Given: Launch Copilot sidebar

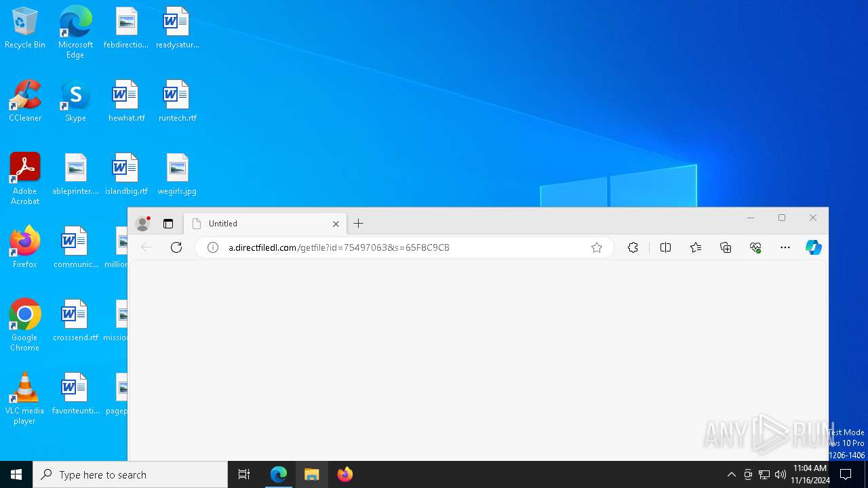Looking at the screenshot, I should click(814, 247).
